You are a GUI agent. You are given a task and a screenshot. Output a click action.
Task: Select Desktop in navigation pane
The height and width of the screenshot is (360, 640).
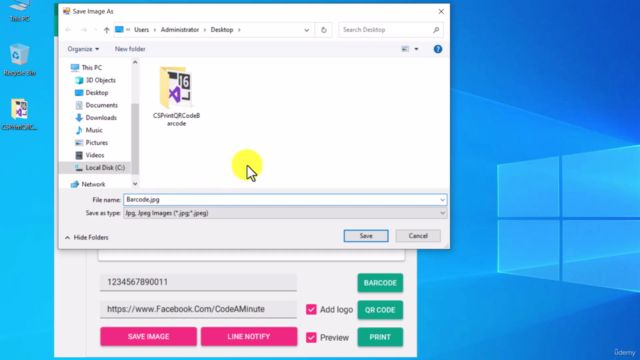97,93
